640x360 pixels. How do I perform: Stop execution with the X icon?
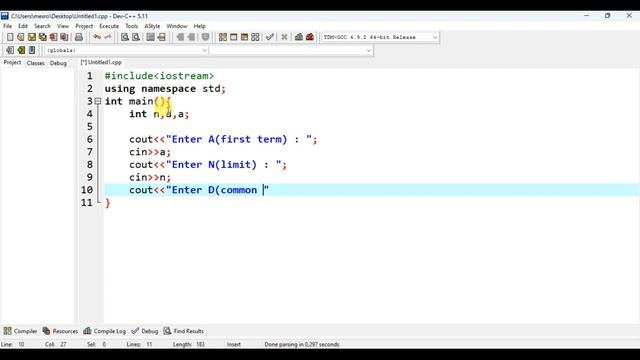[284, 37]
